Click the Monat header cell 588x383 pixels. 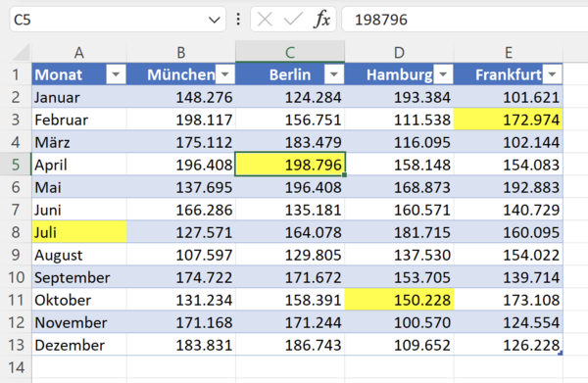[x=79, y=74]
